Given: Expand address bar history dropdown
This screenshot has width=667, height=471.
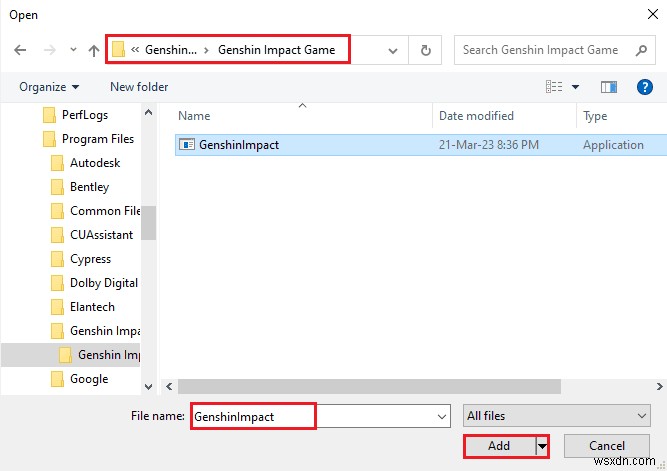Looking at the screenshot, I should [393, 51].
